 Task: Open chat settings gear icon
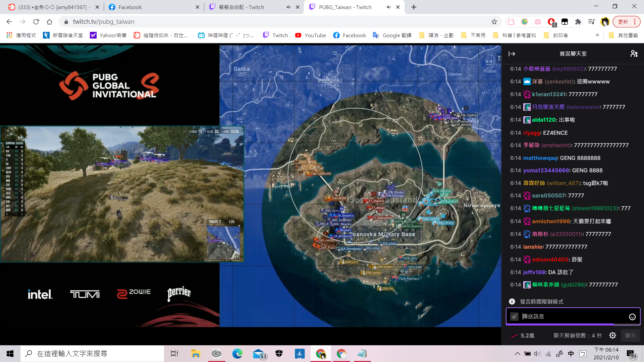pyautogui.click(x=612, y=336)
